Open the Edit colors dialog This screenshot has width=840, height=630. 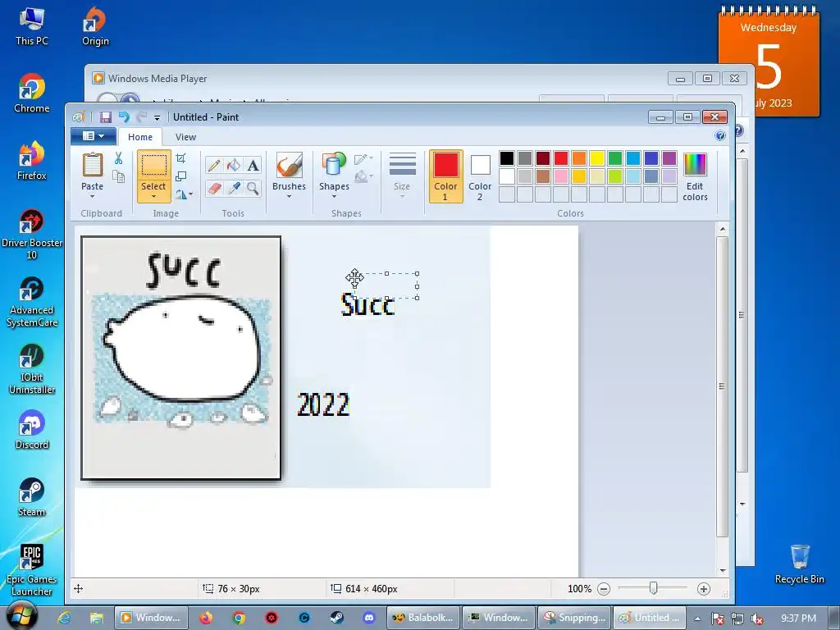point(695,177)
